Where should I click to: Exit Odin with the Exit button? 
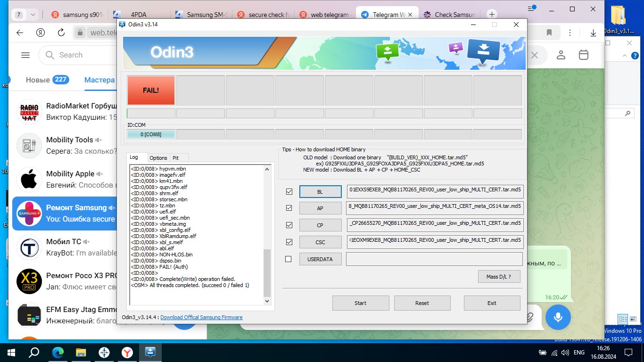click(492, 303)
